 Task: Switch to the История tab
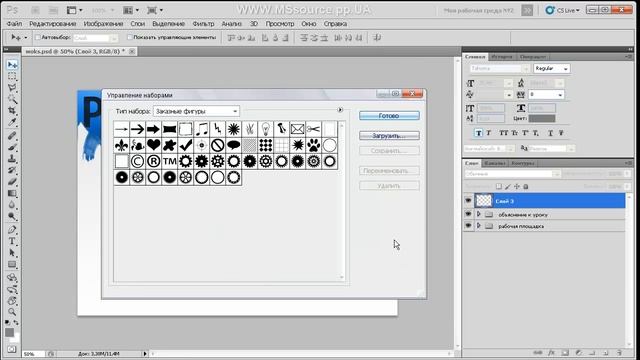pos(502,57)
